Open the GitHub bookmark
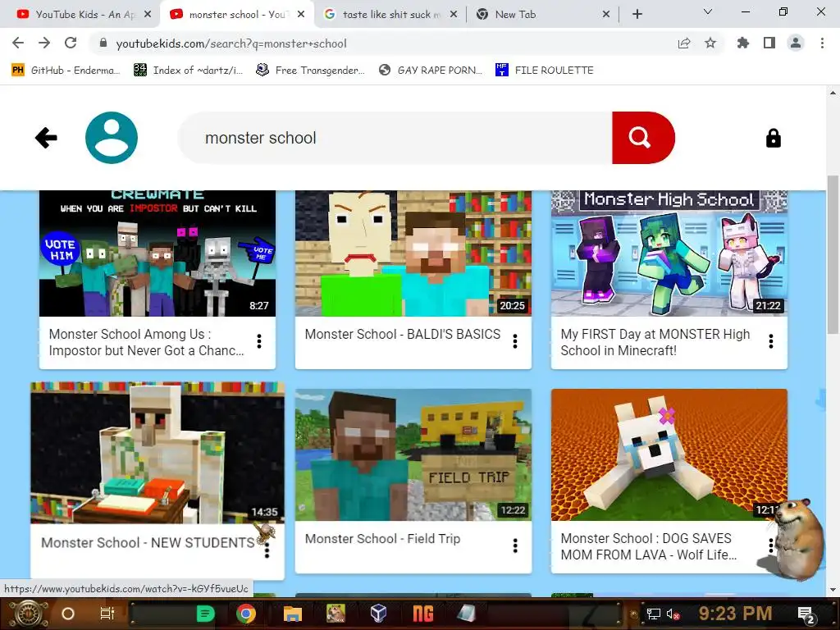Viewport: 840px width, 630px height. tap(66, 71)
